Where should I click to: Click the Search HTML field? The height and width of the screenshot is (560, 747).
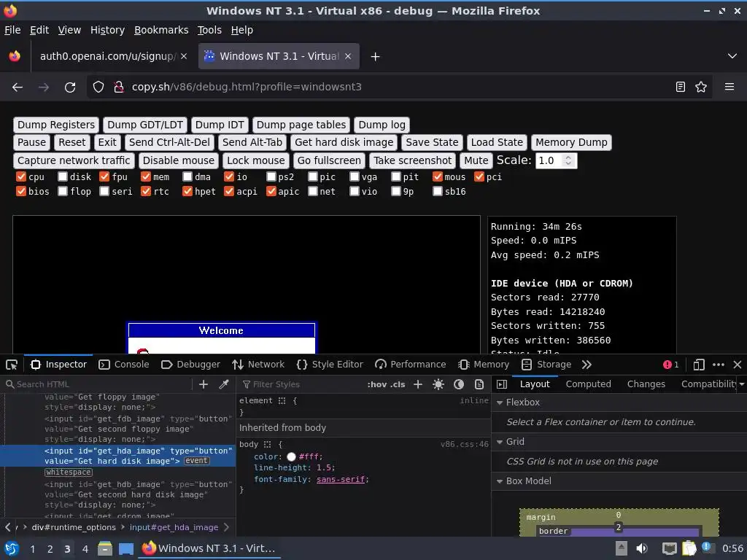click(97, 384)
